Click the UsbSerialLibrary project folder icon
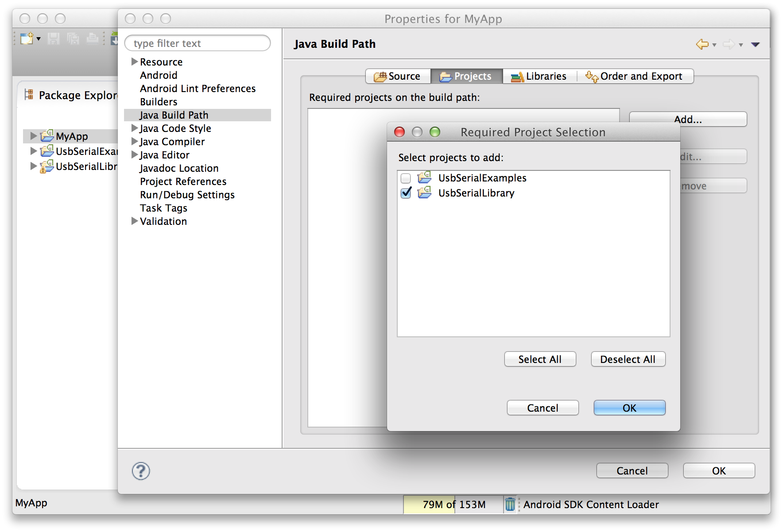This screenshot has width=783, height=532. (424, 193)
